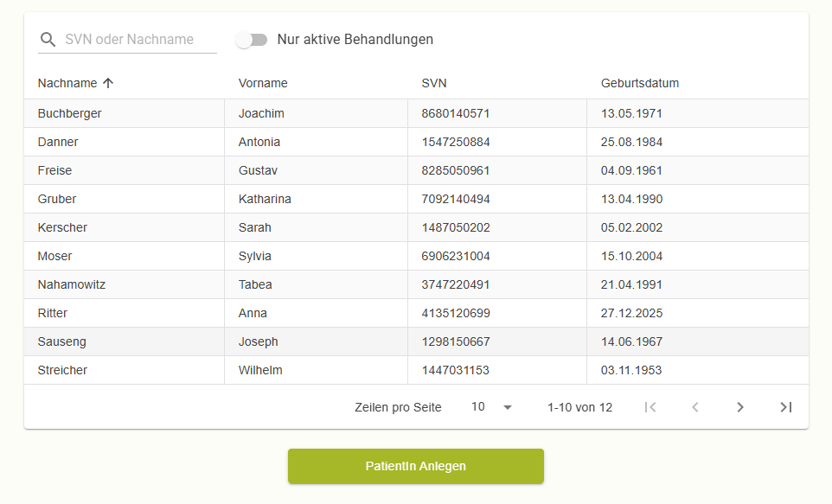Click the search magnifier icon

point(48,39)
